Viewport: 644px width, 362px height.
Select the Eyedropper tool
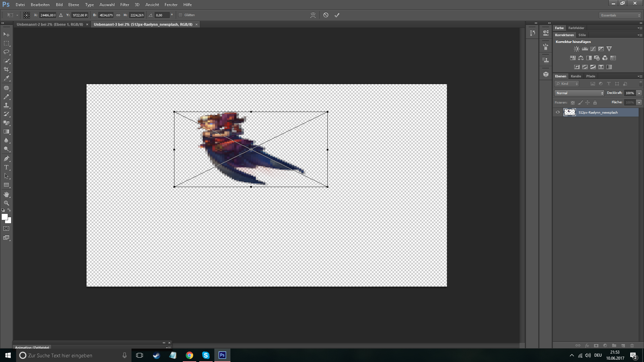(6, 78)
